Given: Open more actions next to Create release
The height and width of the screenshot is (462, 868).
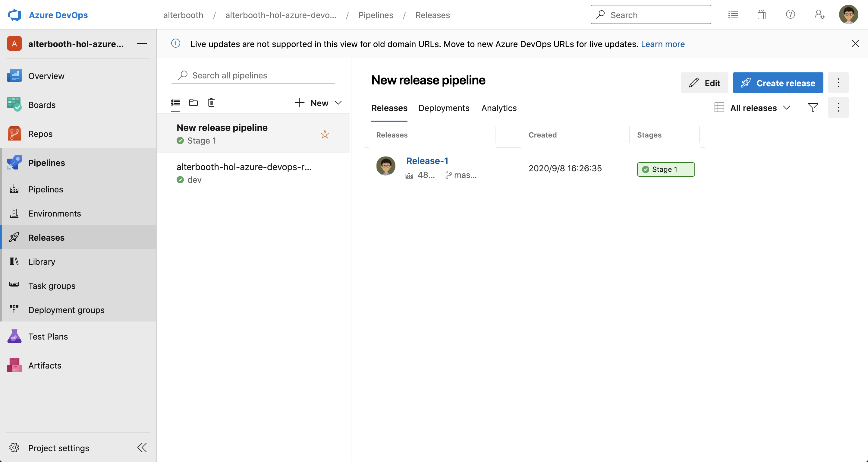Looking at the screenshot, I should 838,83.
